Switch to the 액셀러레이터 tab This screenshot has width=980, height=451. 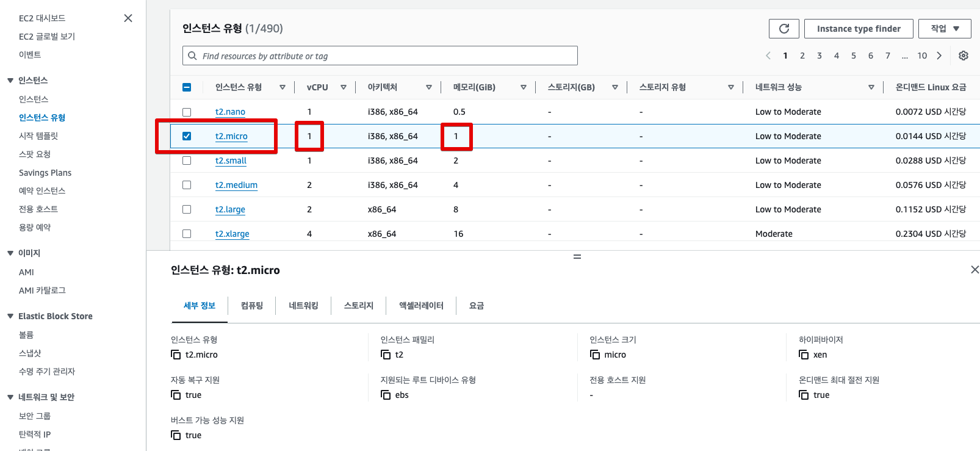[422, 306]
